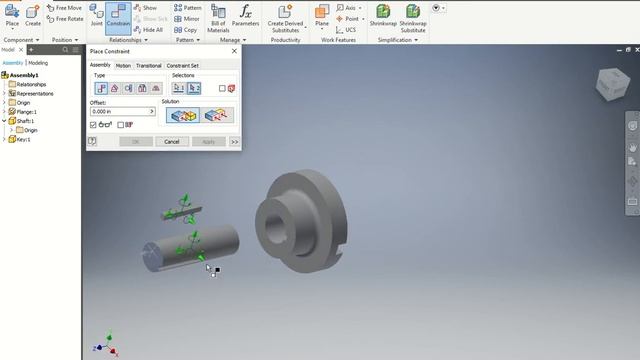Click the Constrain tool in ribbon

pyautogui.click(x=118, y=18)
